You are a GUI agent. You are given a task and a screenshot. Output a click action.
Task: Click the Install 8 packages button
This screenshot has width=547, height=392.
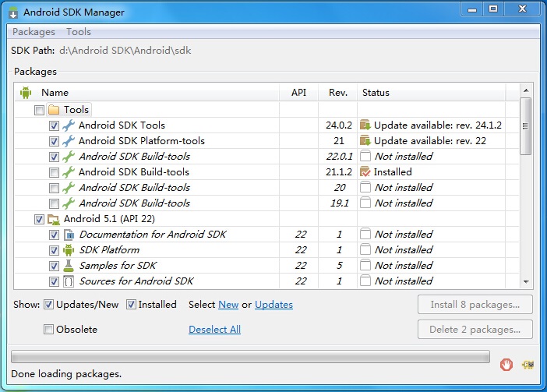pyautogui.click(x=475, y=305)
